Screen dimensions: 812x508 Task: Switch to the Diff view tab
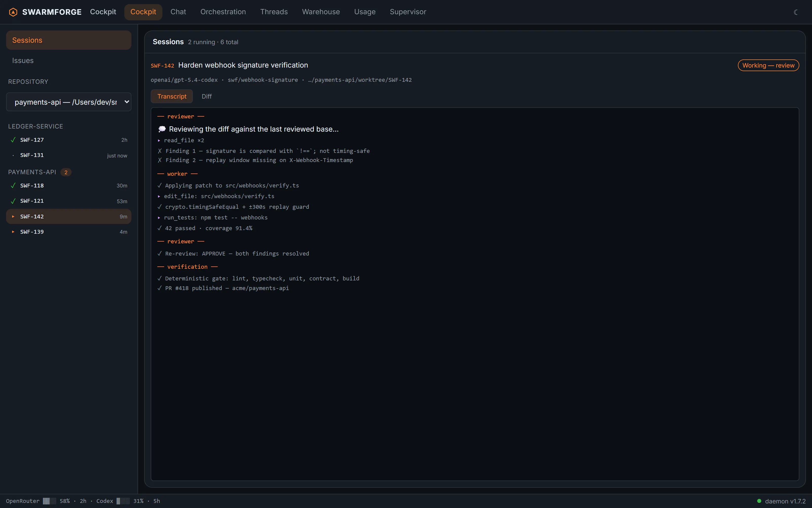(x=207, y=97)
